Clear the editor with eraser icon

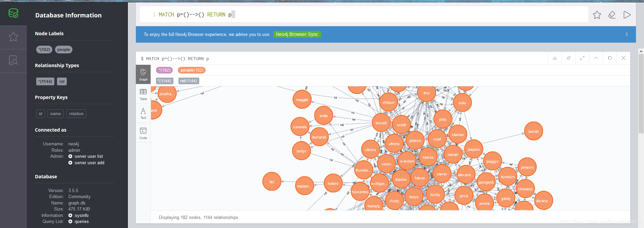[612, 15]
